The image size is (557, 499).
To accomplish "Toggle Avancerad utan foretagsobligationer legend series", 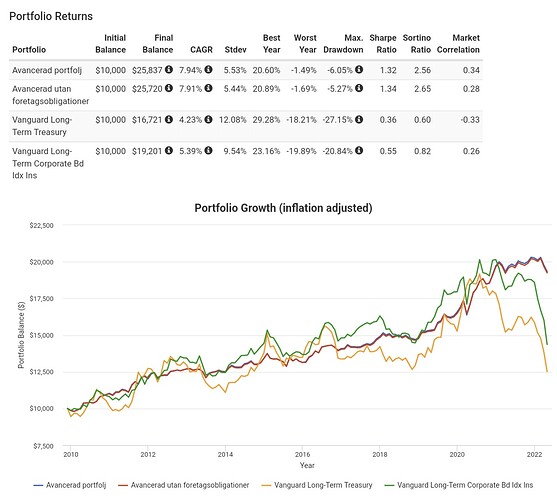I will tap(184, 485).
